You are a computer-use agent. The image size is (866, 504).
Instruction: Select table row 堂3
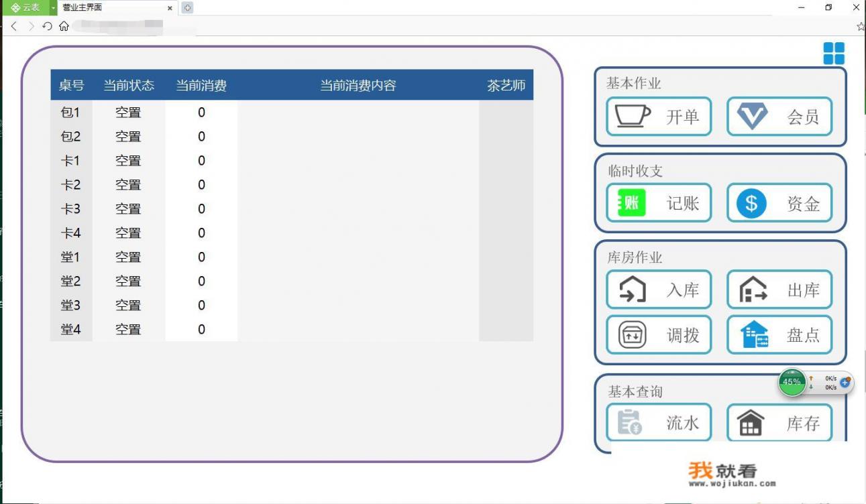coord(292,306)
